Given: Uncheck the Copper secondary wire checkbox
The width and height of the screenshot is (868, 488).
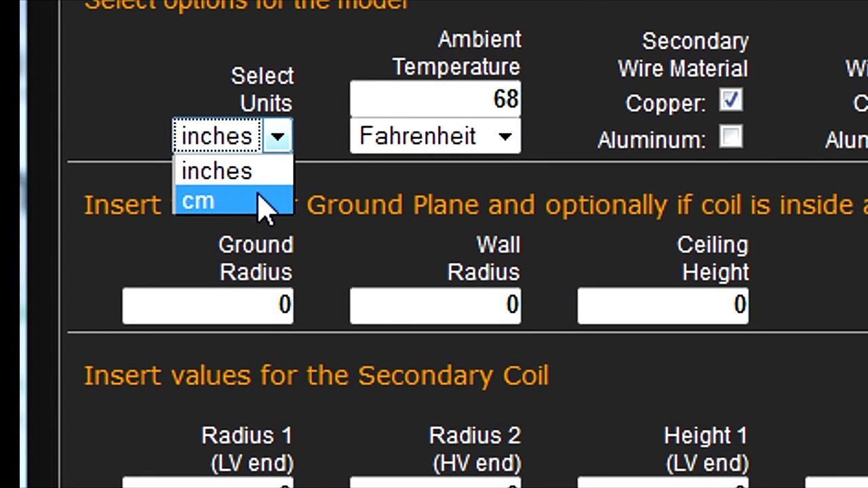Looking at the screenshot, I should pos(730,101).
